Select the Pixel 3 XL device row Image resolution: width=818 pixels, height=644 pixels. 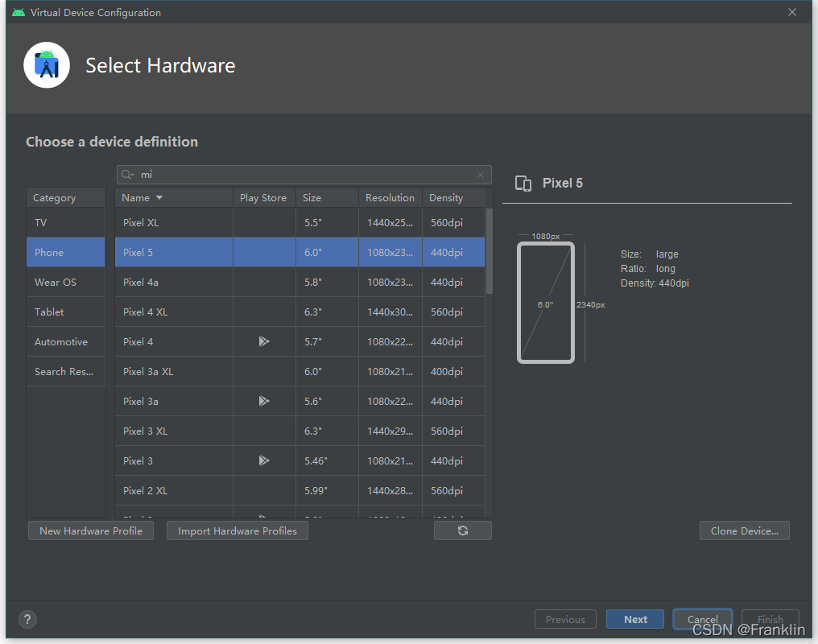pyautogui.click(x=300, y=431)
